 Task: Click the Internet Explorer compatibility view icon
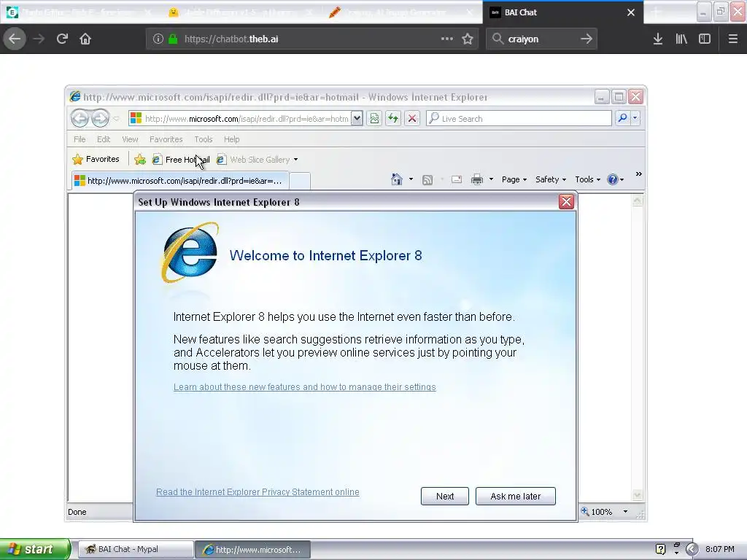(374, 119)
